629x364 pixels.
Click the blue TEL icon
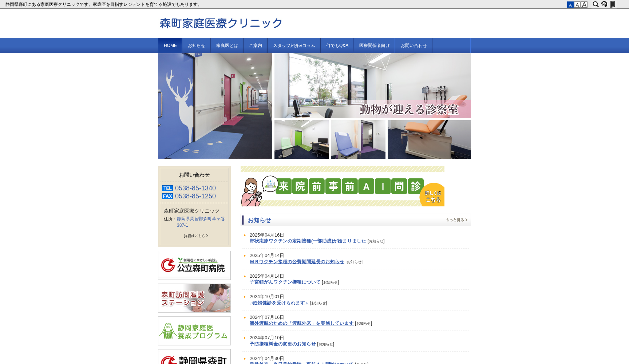pyautogui.click(x=167, y=188)
